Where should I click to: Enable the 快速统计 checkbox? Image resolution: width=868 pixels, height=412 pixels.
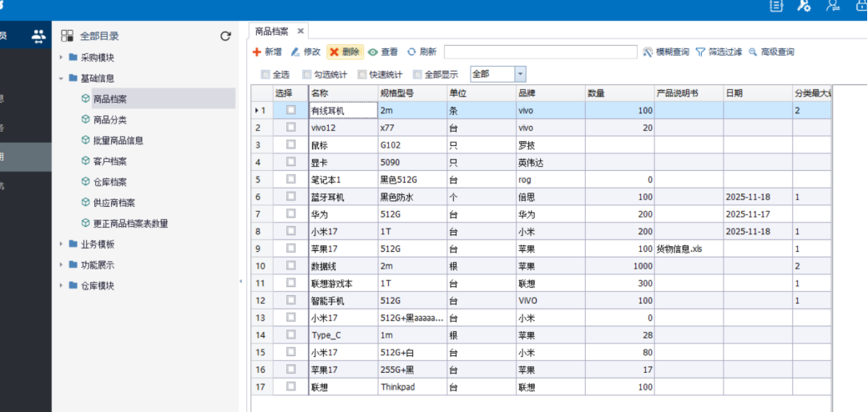pos(362,74)
